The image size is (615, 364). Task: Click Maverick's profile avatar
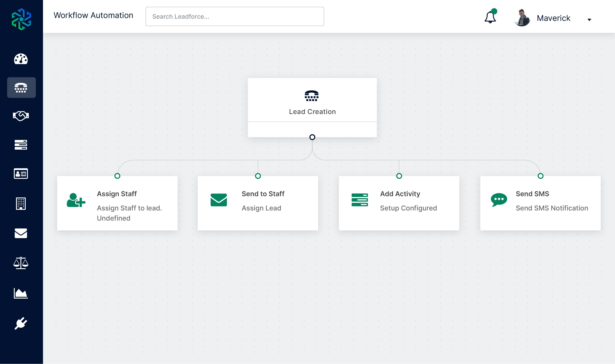click(522, 18)
